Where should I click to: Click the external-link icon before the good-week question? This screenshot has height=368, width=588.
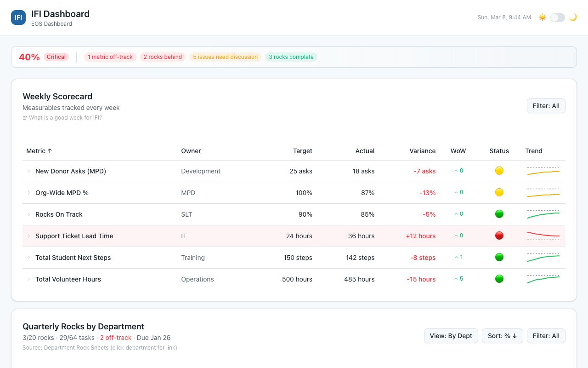point(25,118)
